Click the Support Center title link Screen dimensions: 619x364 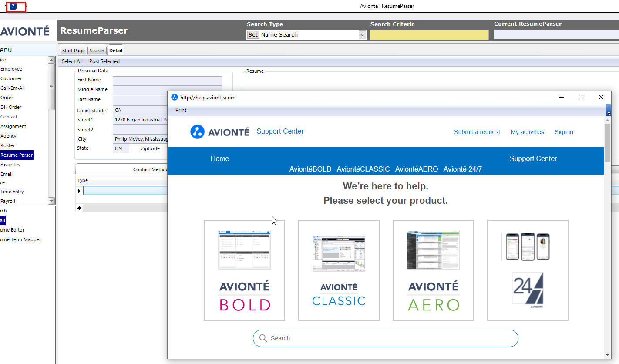click(280, 131)
